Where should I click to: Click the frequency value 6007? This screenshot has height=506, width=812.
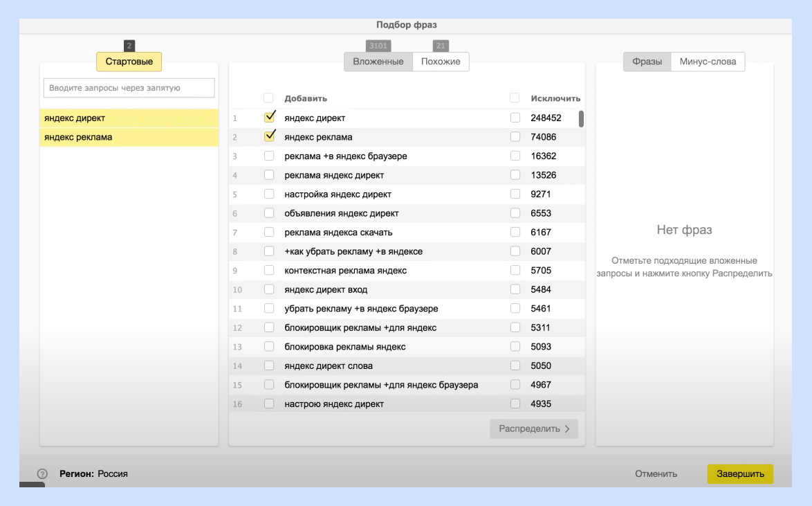(x=541, y=251)
